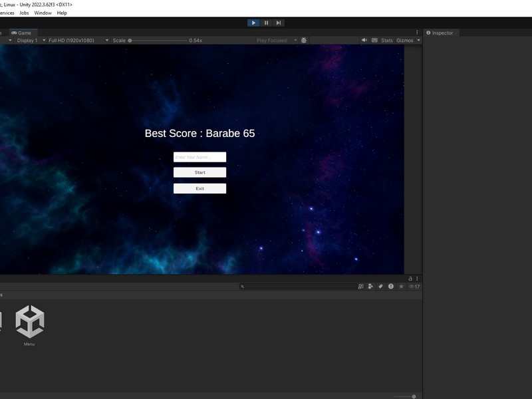This screenshot has width=532, height=399.
Task: Switch to the Inspector tab
Action: tap(442, 33)
